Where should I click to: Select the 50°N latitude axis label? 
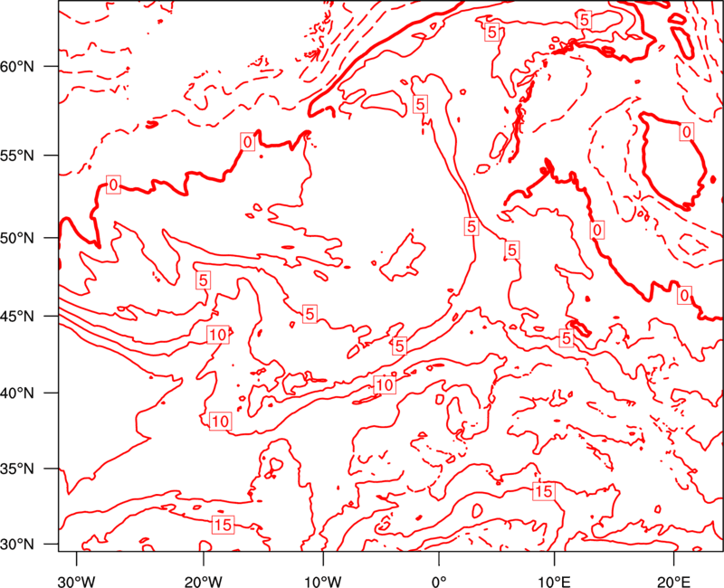17,239
